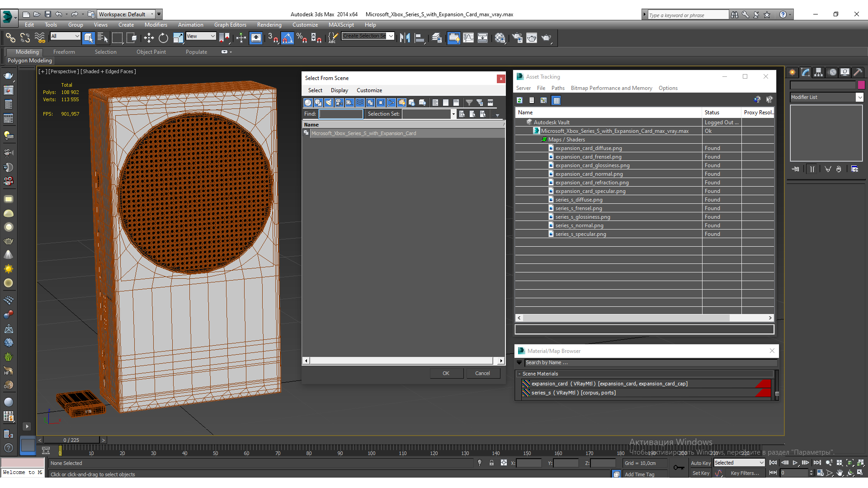Switch to the Freeform ribbon tab

pos(64,52)
